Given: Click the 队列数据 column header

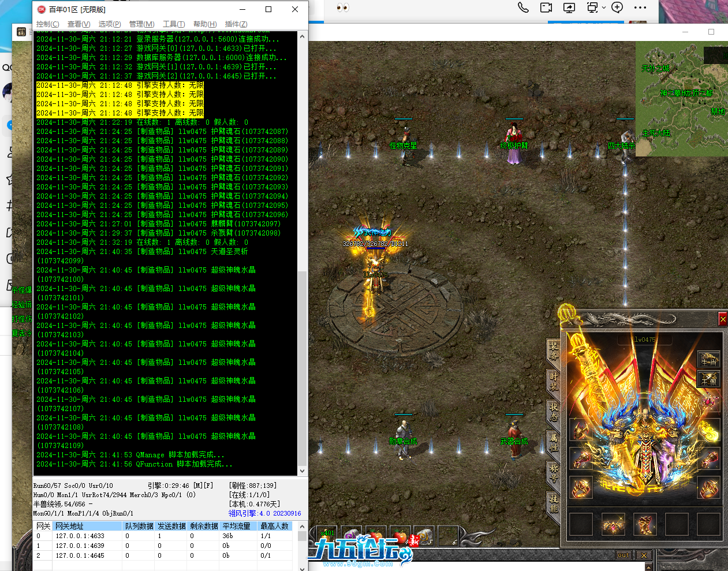Looking at the screenshot, I should 139,526.
